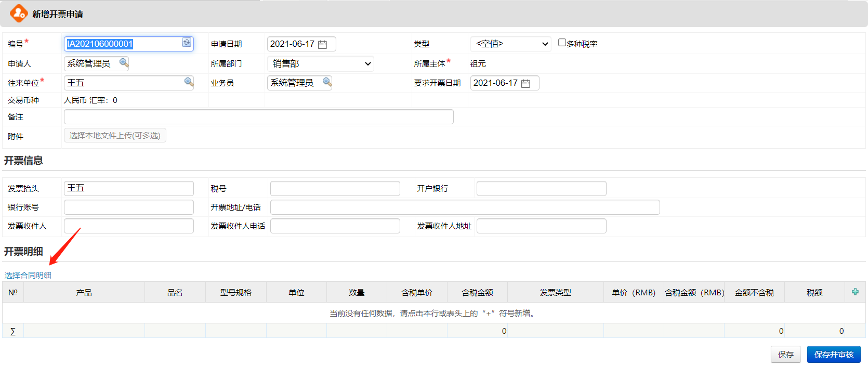868x365 pixels.
Task: Open the 所属部门 dropdown showing 销售部
Action: pyautogui.click(x=321, y=63)
